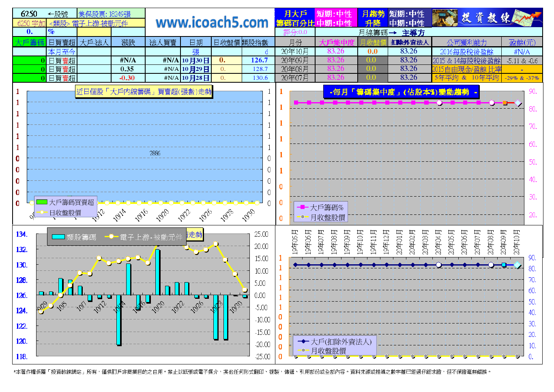Click the 20年10月 month row cell
Screen dimensions: 554x392
[x=295, y=51]
